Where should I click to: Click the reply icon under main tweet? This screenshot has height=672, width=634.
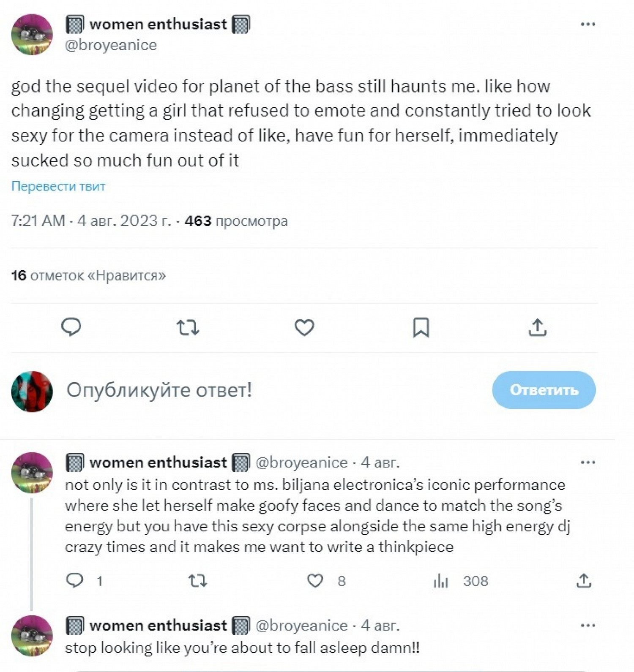pos(71,327)
